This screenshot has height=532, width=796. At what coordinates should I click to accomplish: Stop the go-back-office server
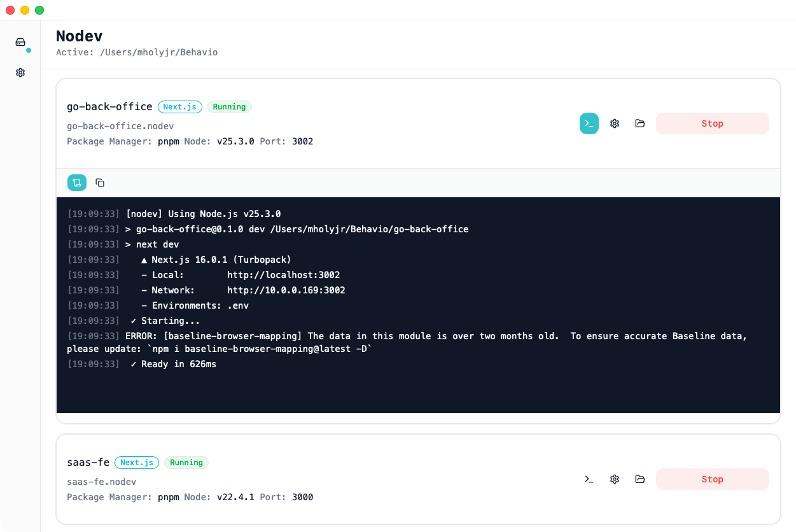(x=712, y=123)
